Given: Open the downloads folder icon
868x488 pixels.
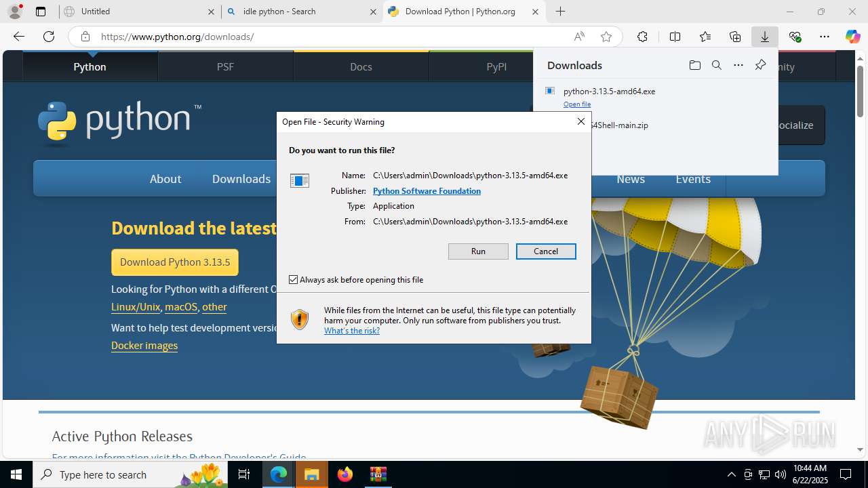Looking at the screenshot, I should [x=694, y=65].
